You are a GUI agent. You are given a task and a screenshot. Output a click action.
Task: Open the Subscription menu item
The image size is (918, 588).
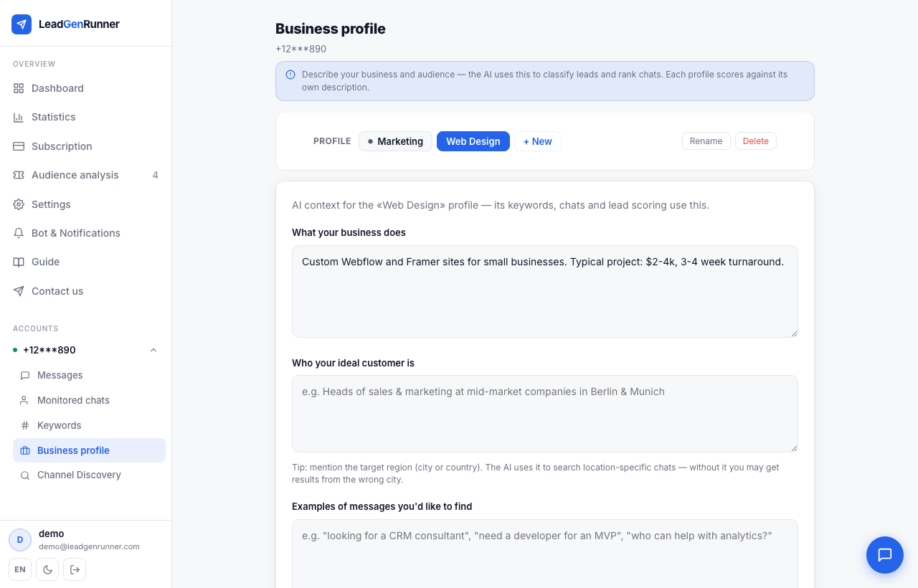click(85, 146)
